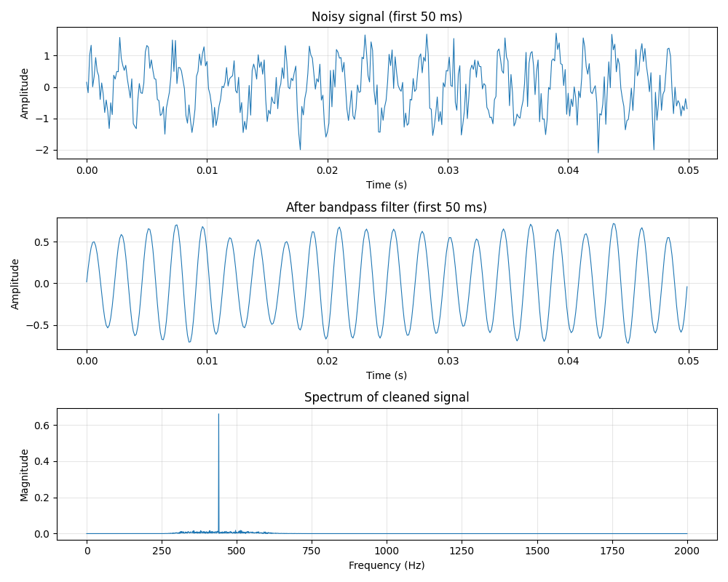Viewport: 728px width, 582px height.
Task: Click the "750" frequency tick label
Action: (312, 551)
